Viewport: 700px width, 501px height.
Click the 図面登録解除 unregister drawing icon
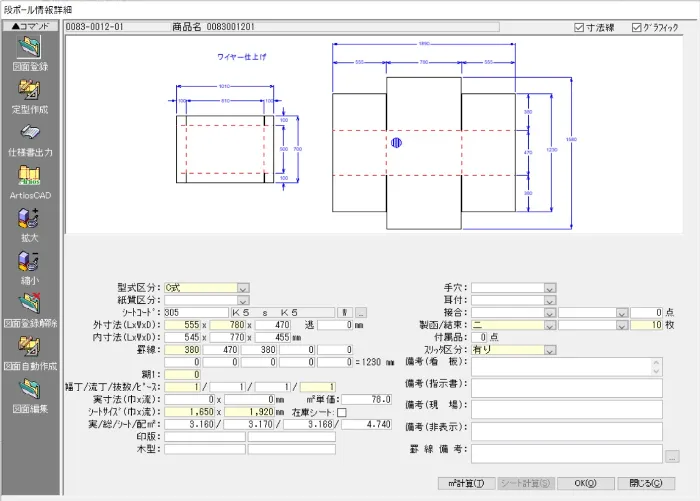click(x=31, y=306)
